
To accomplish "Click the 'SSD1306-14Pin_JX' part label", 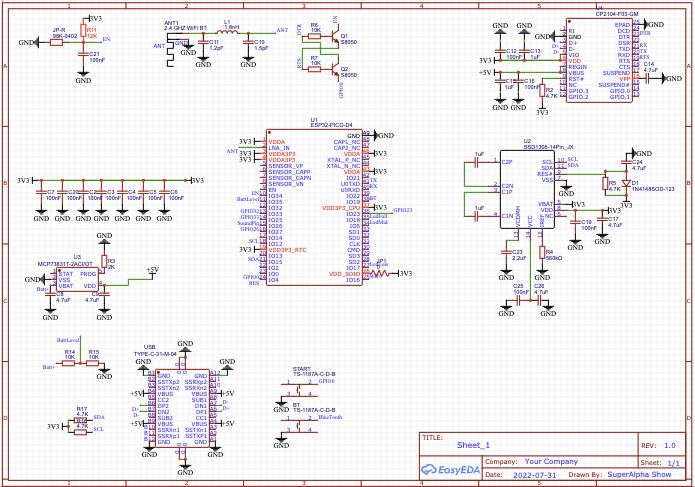I will [548, 146].
